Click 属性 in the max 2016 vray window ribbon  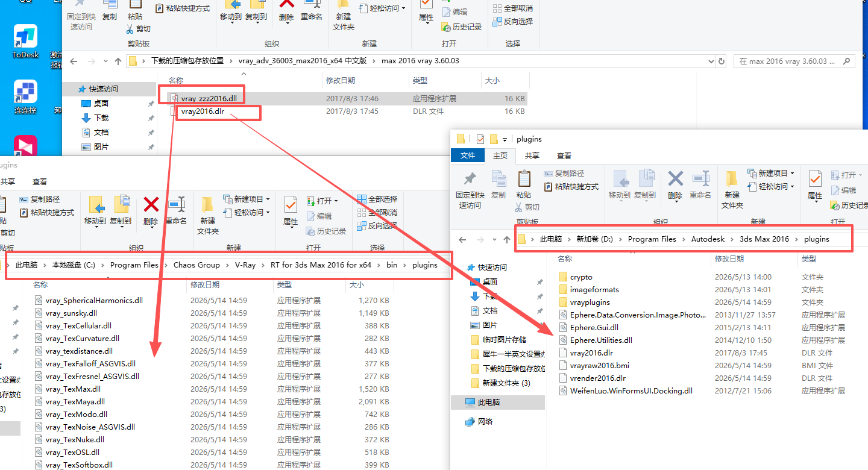point(426,11)
